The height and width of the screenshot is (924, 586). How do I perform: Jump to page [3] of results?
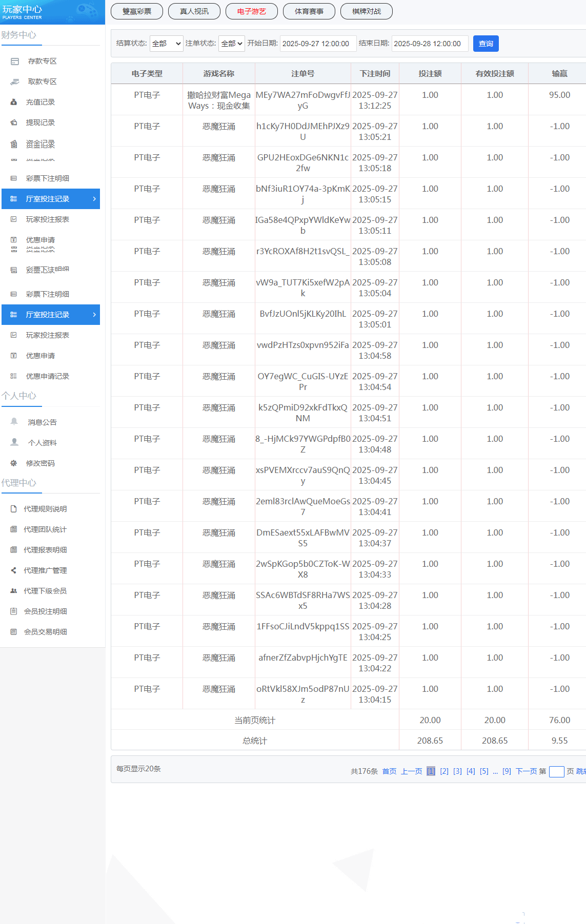click(457, 771)
